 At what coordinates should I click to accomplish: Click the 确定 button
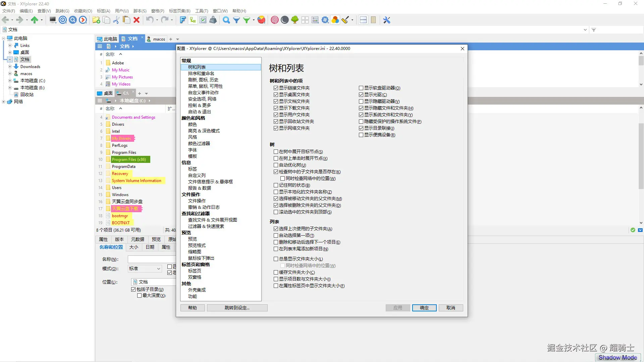tap(424, 308)
